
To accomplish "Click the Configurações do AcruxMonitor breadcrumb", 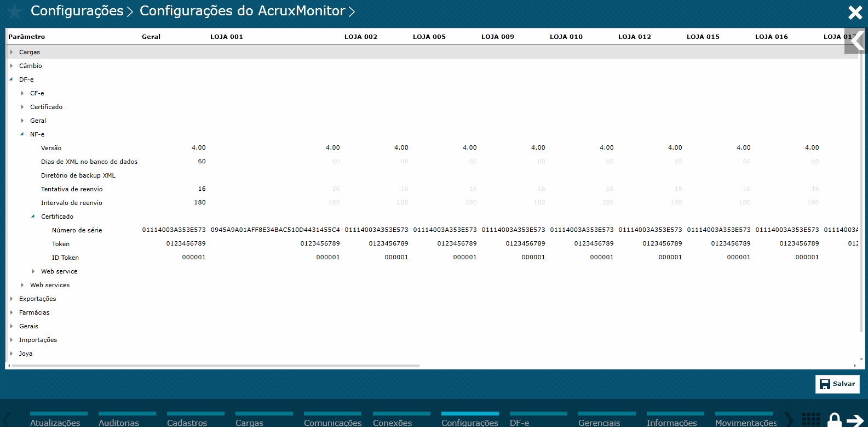I will 243,11.
